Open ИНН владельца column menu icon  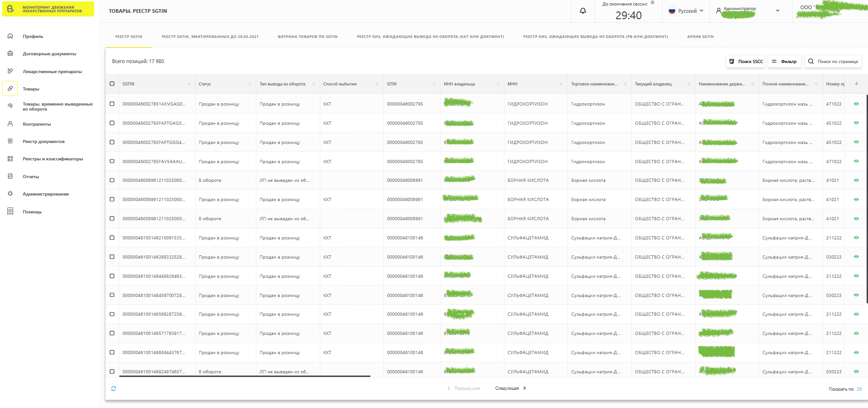point(498,84)
